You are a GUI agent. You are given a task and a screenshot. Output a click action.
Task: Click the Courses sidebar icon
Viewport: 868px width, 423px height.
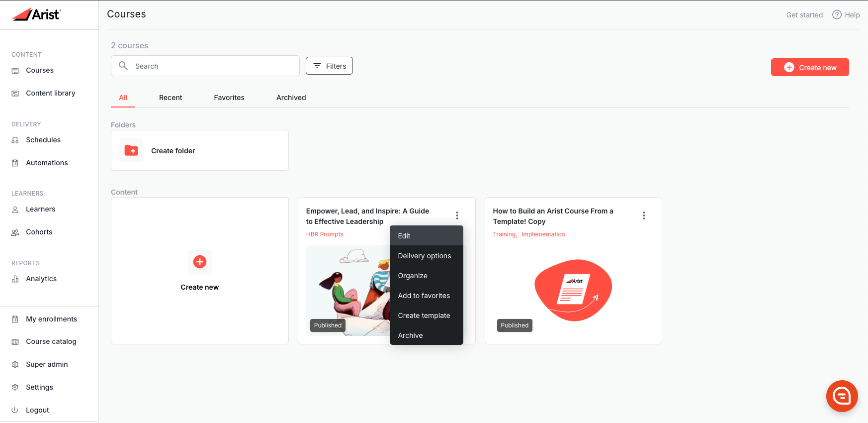pos(15,71)
